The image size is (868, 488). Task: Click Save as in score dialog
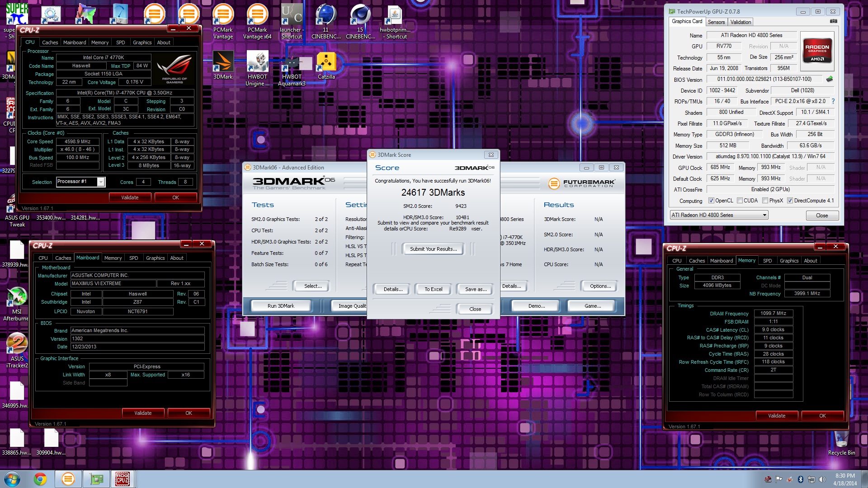(476, 289)
